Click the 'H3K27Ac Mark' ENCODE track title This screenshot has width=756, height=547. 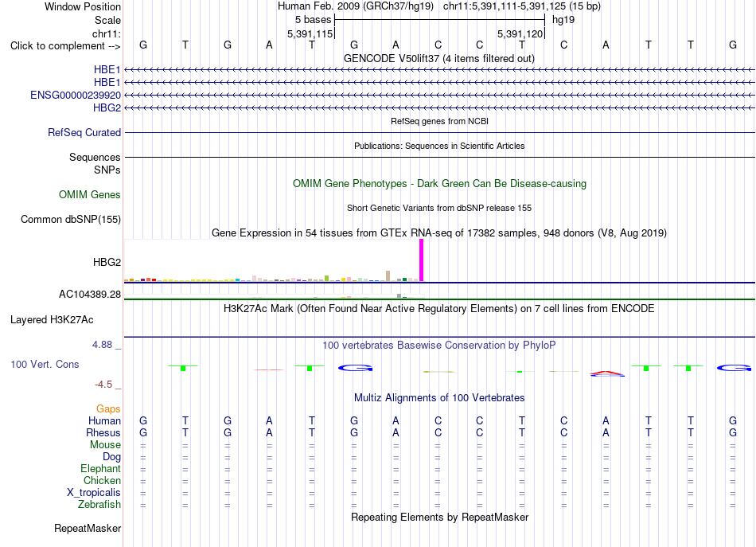tap(438, 308)
